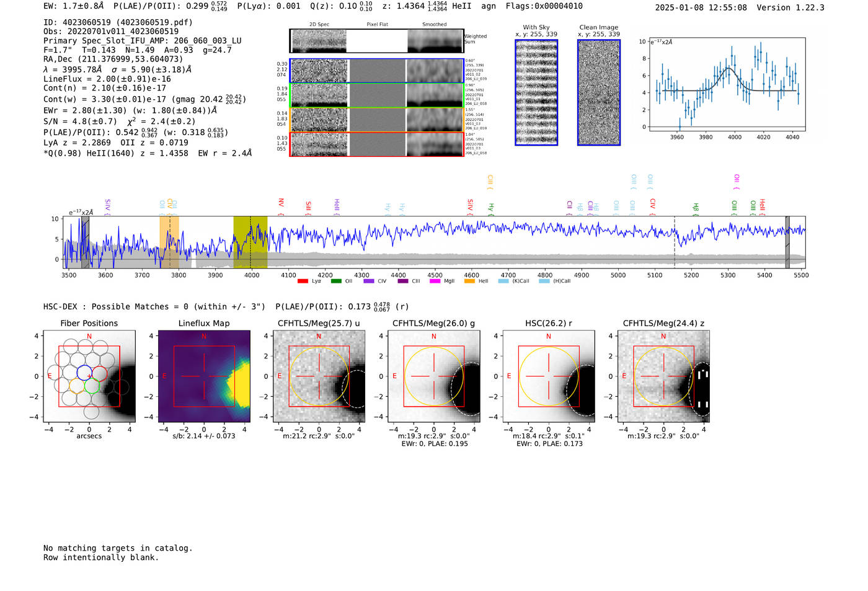This screenshot has width=868, height=591.
Task: Select the orange-bordered 2D spectrum cutout row
Action: pos(377,120)
